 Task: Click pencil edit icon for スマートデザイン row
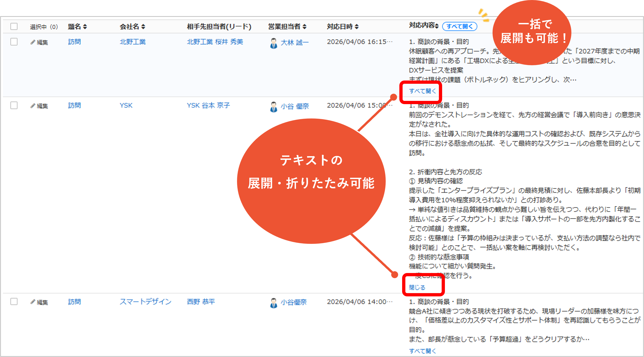coord(33,302)
